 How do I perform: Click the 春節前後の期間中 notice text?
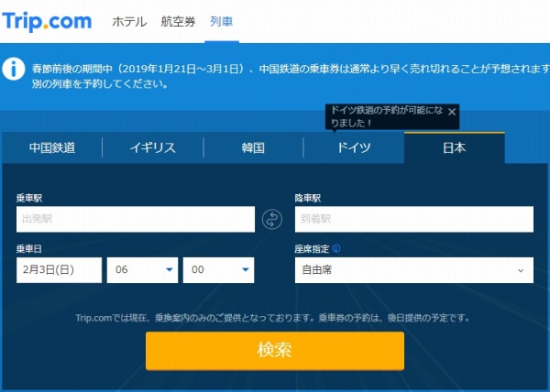tap(291, 76)
